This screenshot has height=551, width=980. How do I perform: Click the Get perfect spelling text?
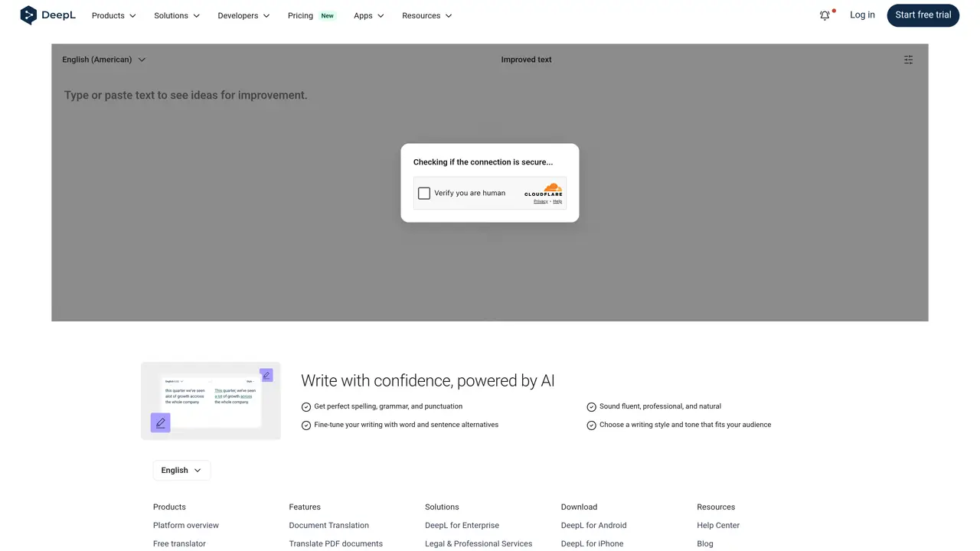(388, 406)
